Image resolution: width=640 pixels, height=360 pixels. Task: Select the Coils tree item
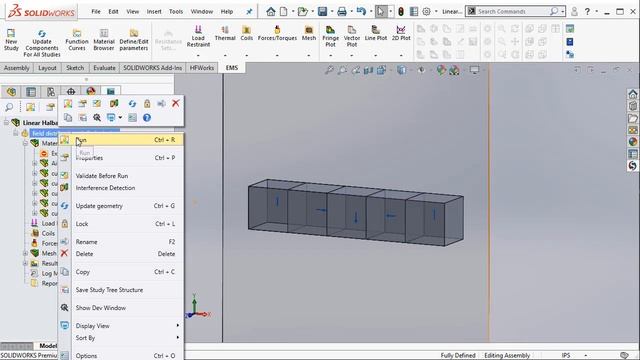click(43, 233)
